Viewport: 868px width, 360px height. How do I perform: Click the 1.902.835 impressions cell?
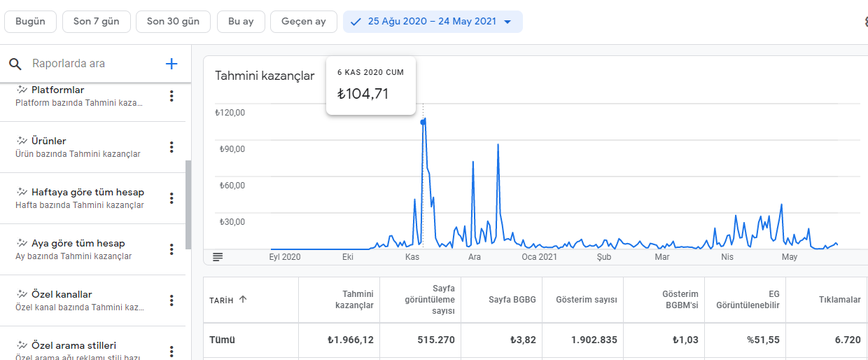click(x=594, y=340)
